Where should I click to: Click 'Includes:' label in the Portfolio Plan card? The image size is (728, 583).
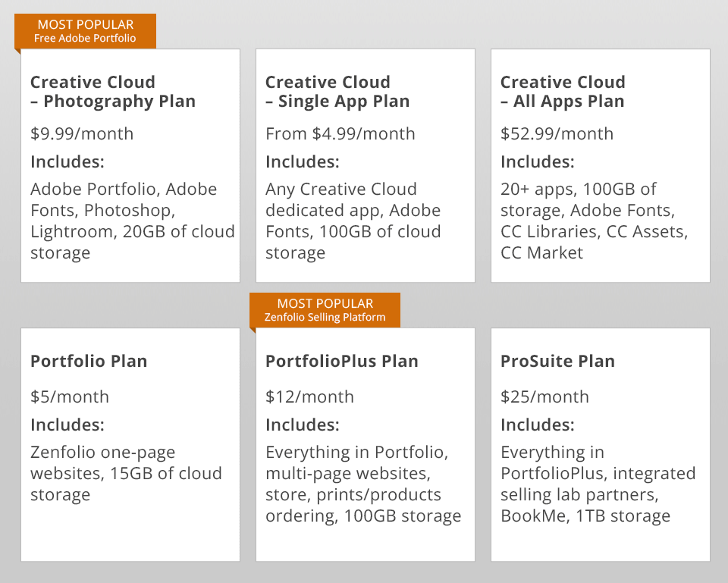(67, 425)
